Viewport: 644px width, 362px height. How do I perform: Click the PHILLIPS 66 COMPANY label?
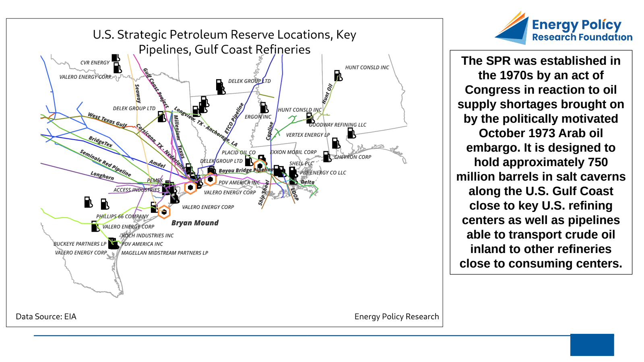point(122,216)
